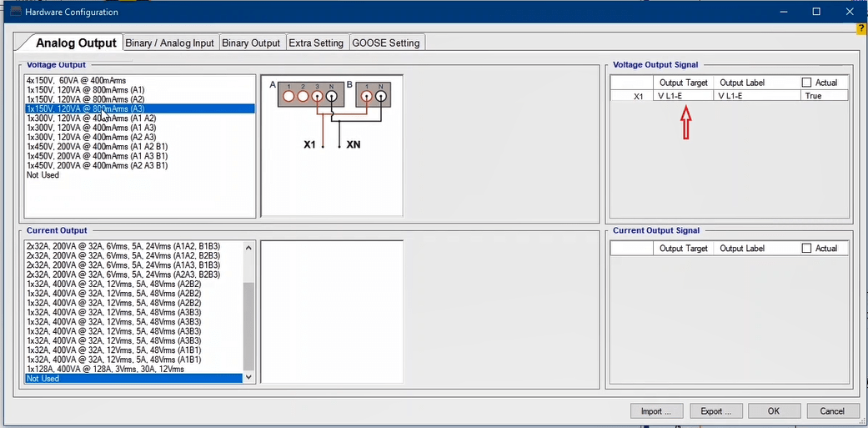This screenshot has height=428, width=868.
Task: Choose Not Used in Voltage Output list
Action: coord(43,175)
